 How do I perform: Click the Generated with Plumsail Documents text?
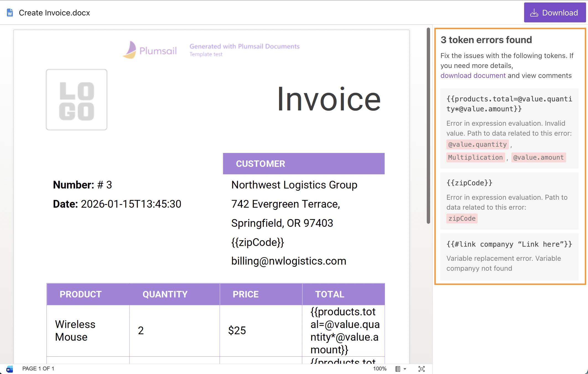click(244, 46)
